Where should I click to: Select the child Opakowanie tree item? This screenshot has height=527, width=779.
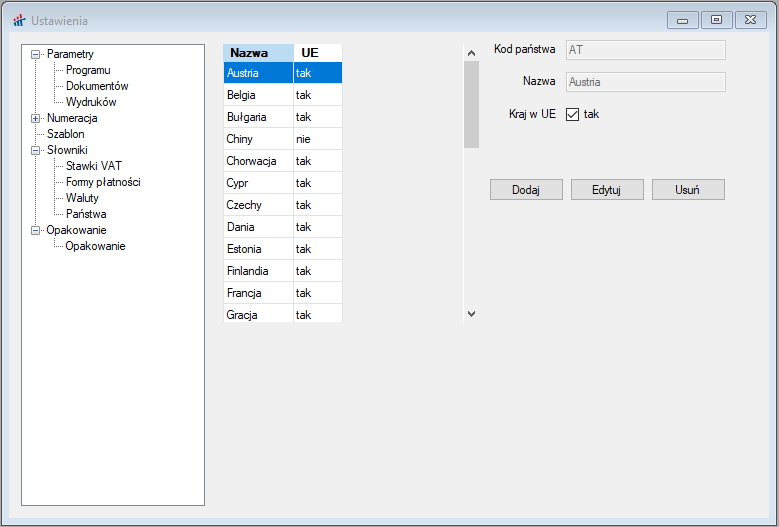coord(95,246)
